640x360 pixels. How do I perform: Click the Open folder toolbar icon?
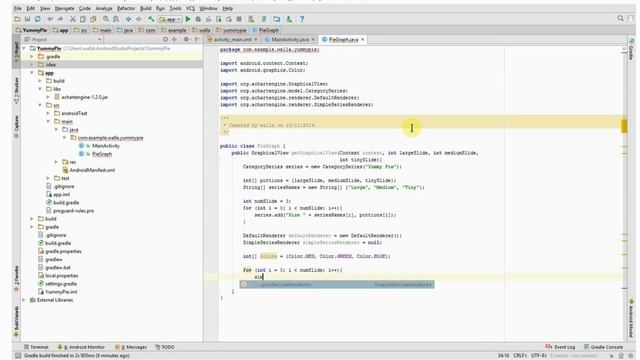pos(17,19)
